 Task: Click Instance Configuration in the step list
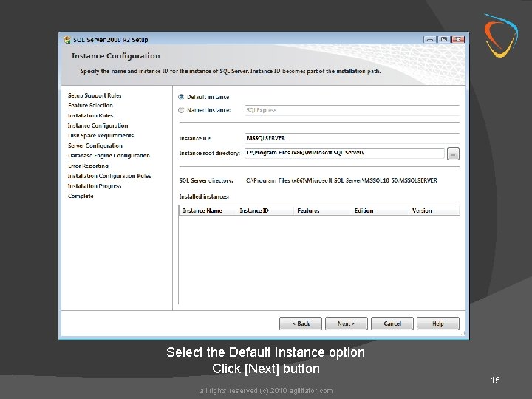pyautogui.click(x=98, y=126)
